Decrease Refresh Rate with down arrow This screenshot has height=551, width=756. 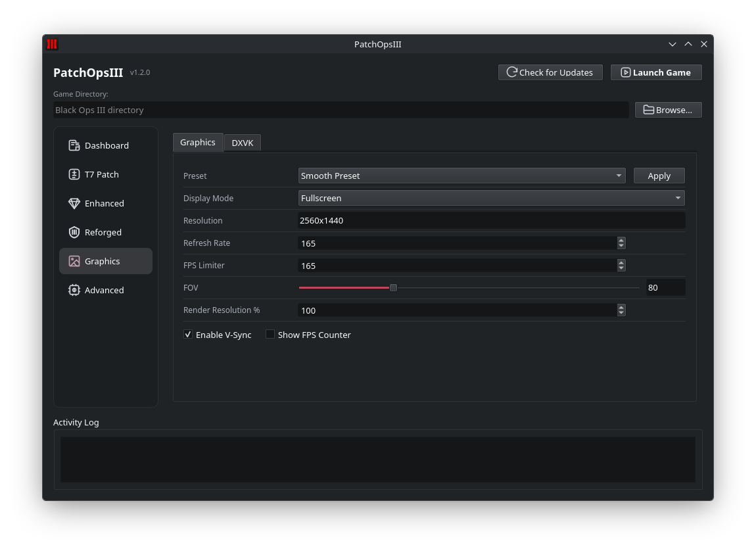point(621,246)
